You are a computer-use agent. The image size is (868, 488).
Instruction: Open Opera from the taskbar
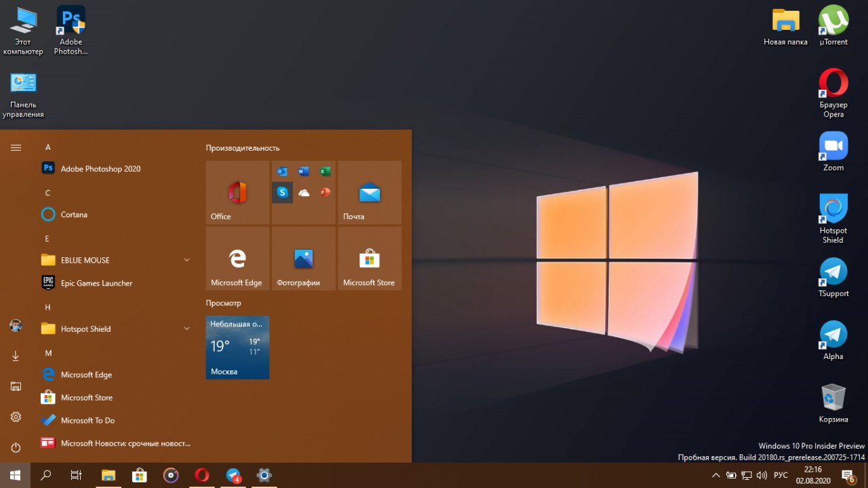(x=202, y=475)
